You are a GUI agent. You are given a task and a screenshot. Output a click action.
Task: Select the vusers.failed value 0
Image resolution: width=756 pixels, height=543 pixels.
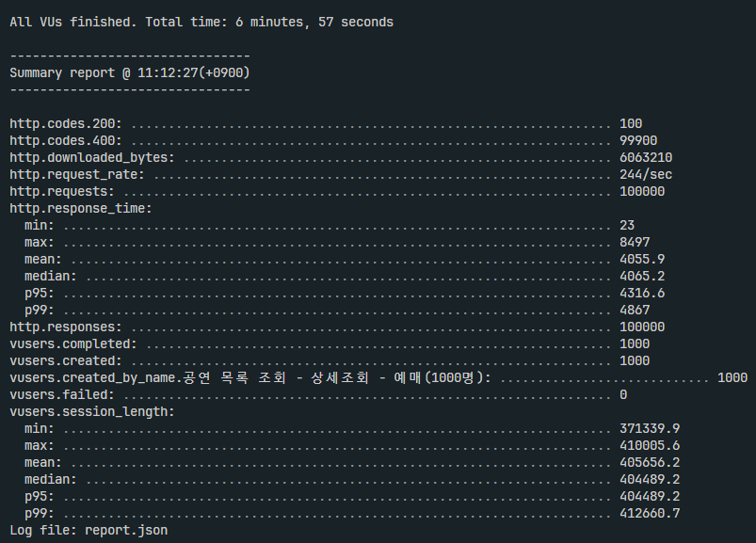pyautogui.click(x=623, y=394)
